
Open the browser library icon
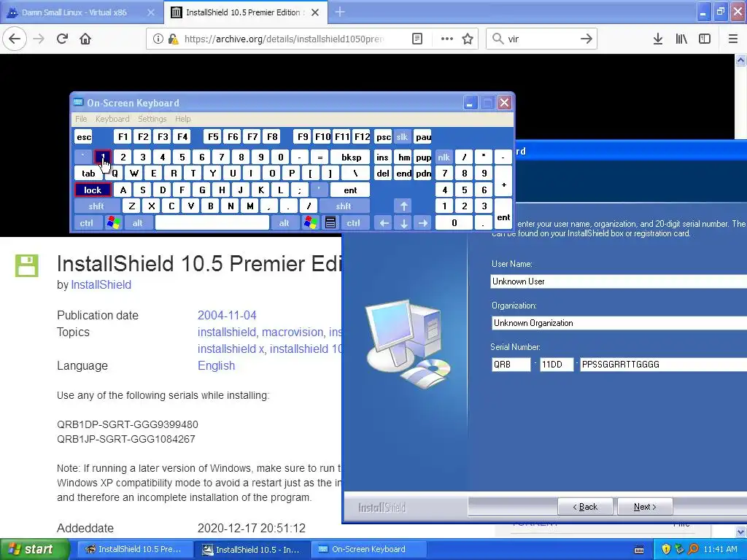[x=681, y=39]
